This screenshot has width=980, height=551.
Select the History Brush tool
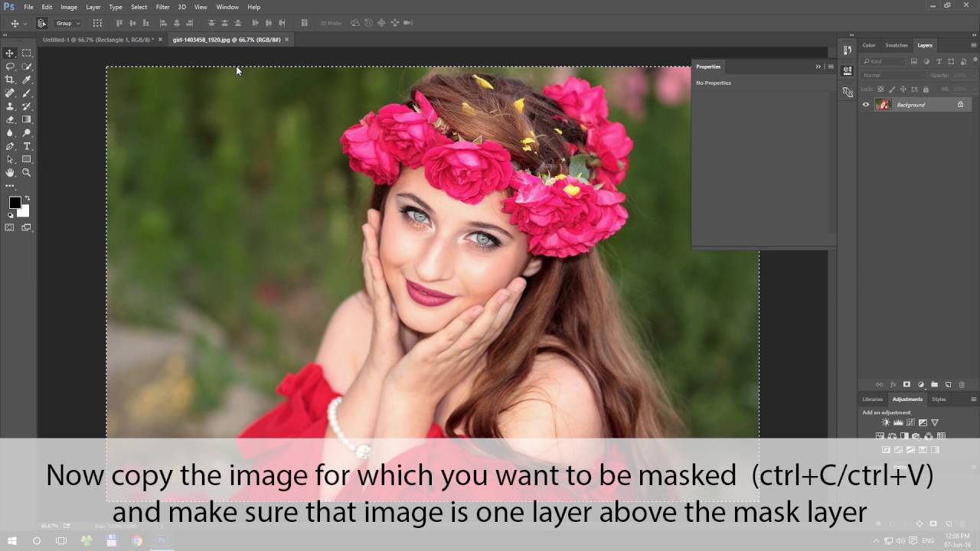point(27,106)
